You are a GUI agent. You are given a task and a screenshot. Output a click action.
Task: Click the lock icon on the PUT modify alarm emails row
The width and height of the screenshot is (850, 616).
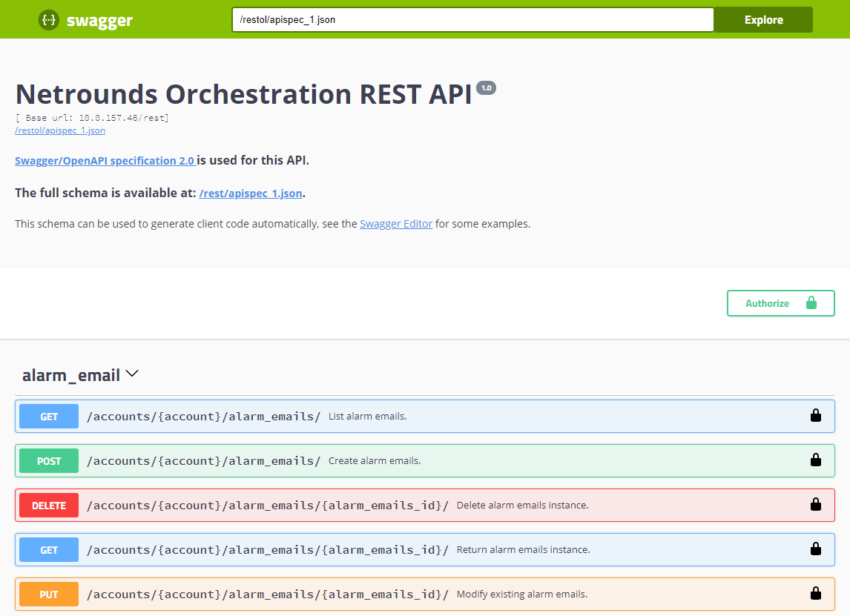pos(816,594)
